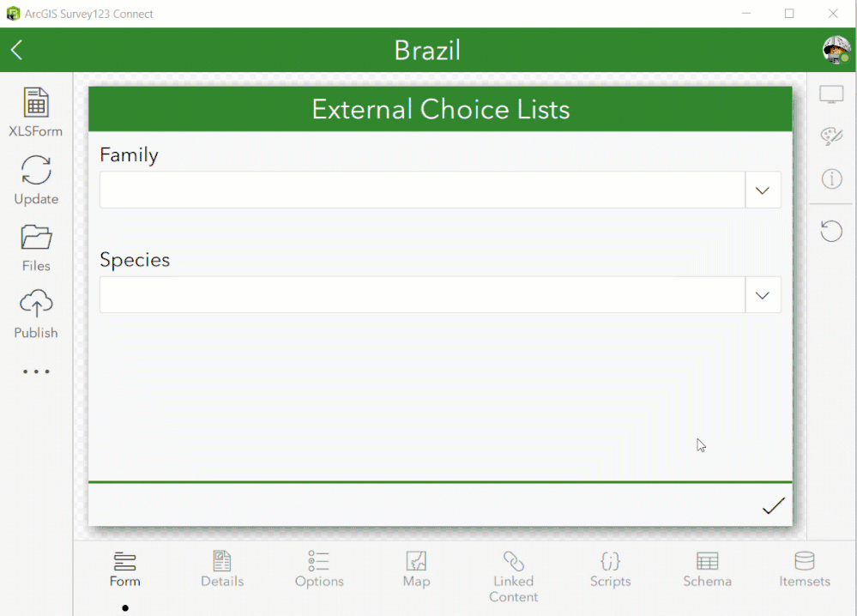
Task: Switch to the Details tab
Action: click(222, 570)
